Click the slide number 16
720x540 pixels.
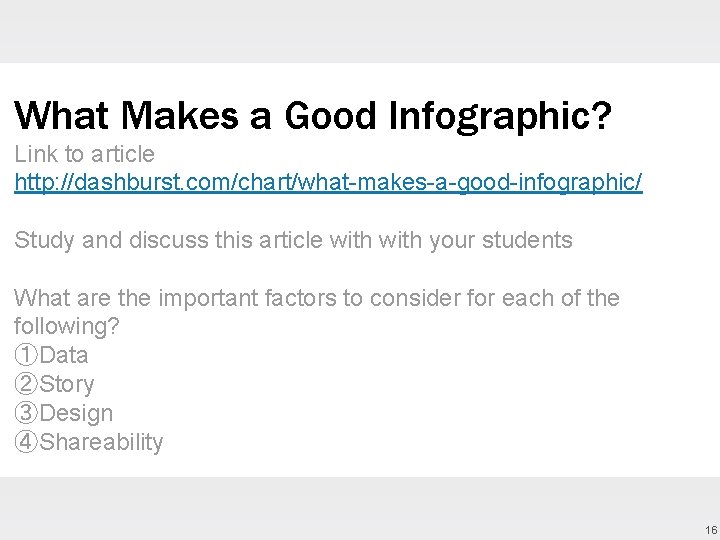click(709, 529)
